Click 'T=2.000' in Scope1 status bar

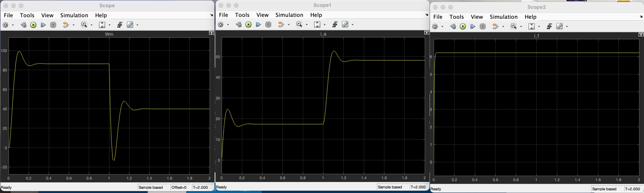click(x=418, y=187)
